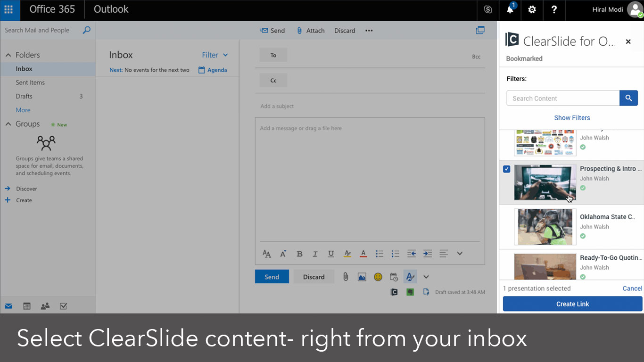Viewport: 644px width, 362px height.
Task: Pop out the message in a new window
Action: [480, 30]
